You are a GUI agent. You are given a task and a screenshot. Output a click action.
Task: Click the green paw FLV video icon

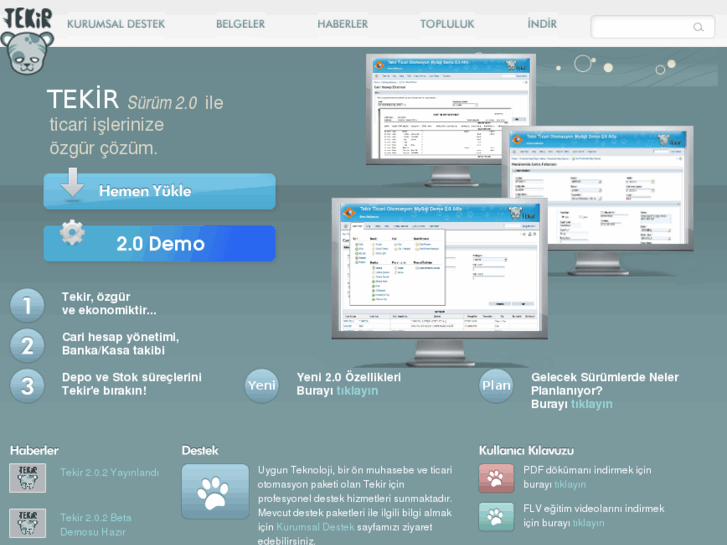point(497,517)
